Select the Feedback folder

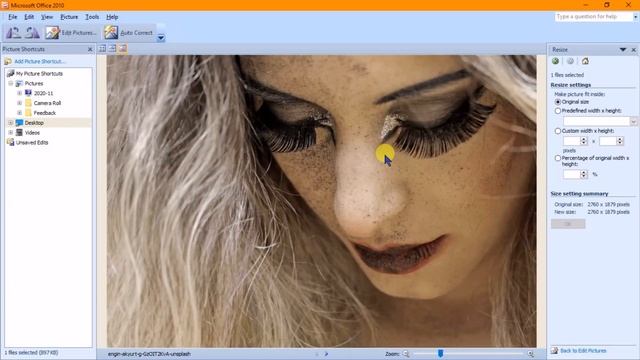pyautogui.click(x=44, y=113)
